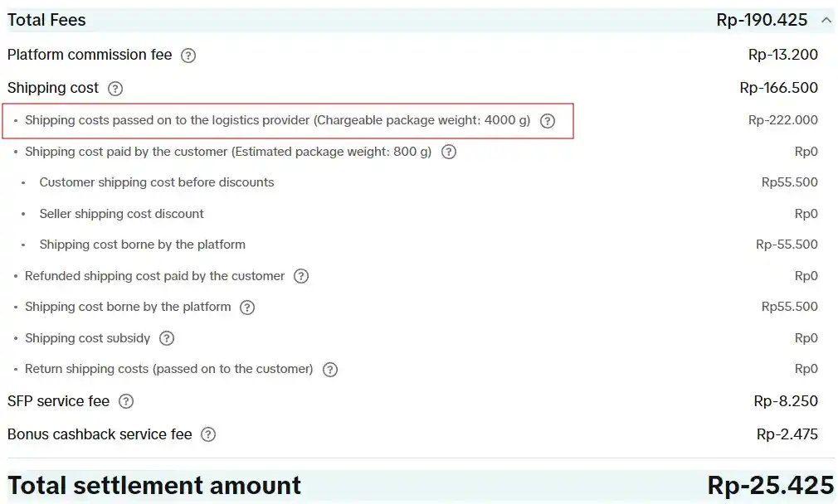The image size is (838, 504).
Task: Click help icon beside Platform commission fee
Action: pyautogui.click(x=188, y=56)
